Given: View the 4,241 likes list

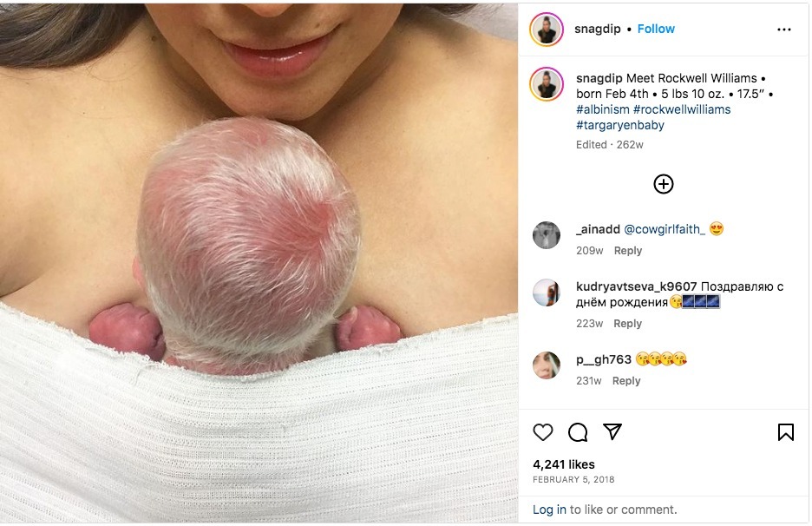Looking at the screenshot, I should pos(563,465).
